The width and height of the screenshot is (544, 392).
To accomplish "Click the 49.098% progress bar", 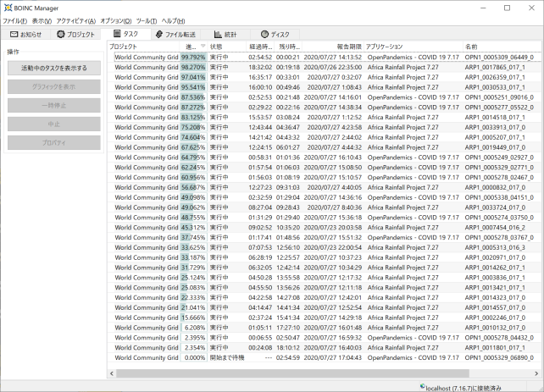I will pyautogui.click(x=193, y=197).
